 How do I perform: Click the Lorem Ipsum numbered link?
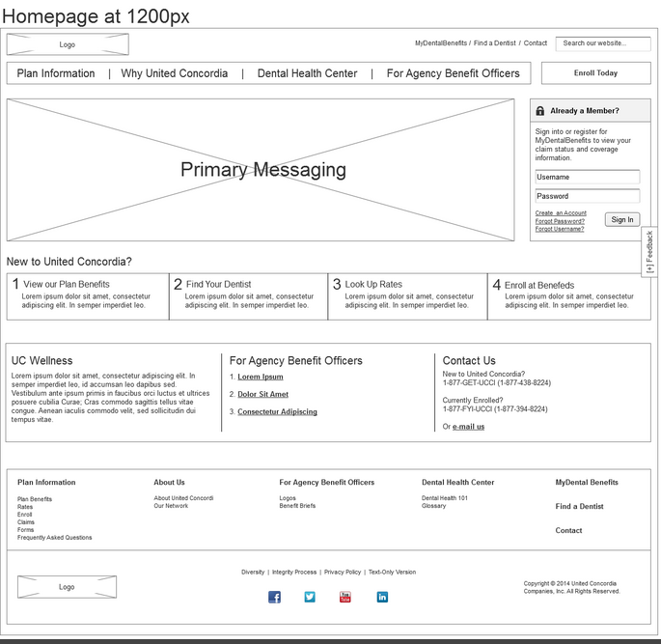261,377
